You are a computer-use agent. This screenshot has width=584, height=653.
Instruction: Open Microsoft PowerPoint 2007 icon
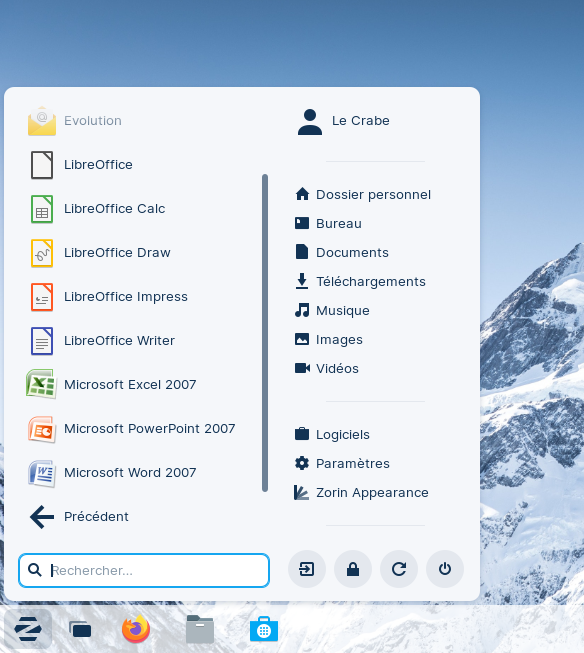click(41, 429)
